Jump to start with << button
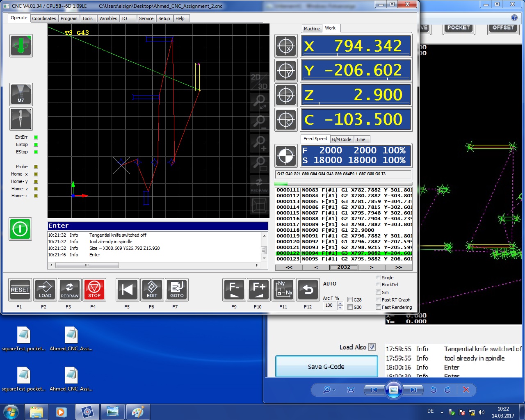The width and height of the screenshot is (525, 420). [x=289, y=267]
